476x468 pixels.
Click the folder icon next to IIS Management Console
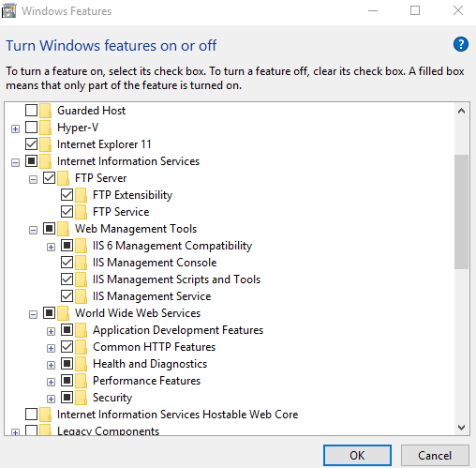[82, 263]
